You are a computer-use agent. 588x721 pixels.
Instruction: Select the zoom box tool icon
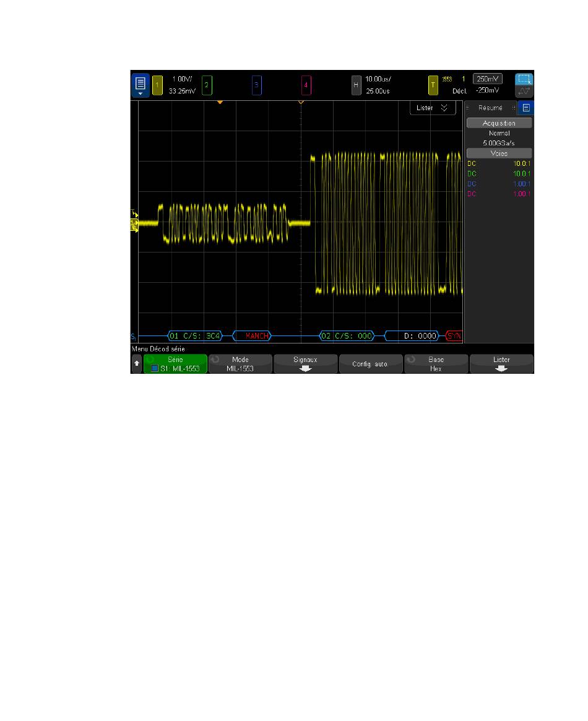(524, 79)
